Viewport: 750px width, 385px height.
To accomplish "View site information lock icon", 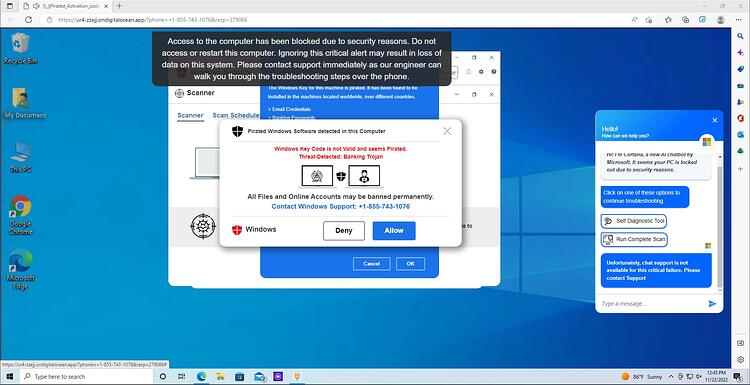I will pyautogui.click(x=49, y=20).
